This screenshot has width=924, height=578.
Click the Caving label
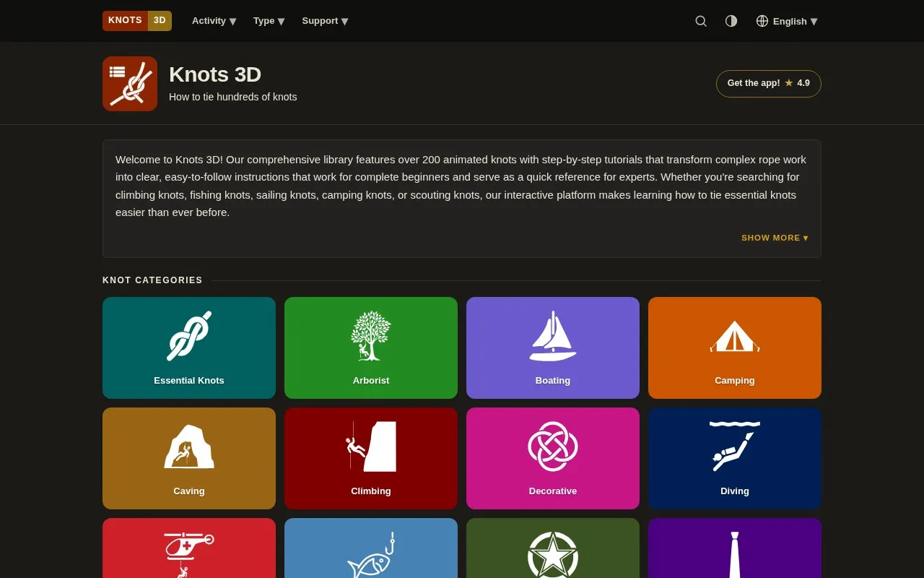pyautogui.click(x=189, y=491)
